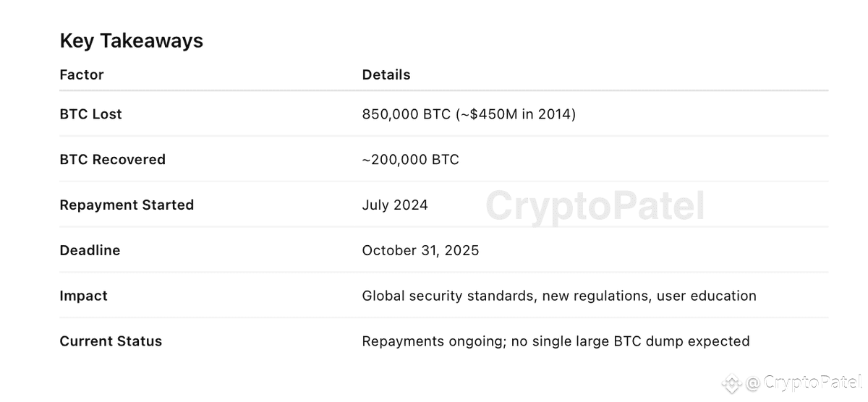Select the Factor column header
Screen dimensions: 868x402
click(x=82, y=74)
